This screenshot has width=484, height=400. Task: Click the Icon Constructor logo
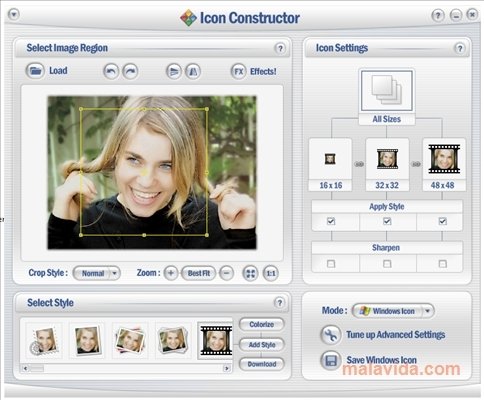coord(188,18)
